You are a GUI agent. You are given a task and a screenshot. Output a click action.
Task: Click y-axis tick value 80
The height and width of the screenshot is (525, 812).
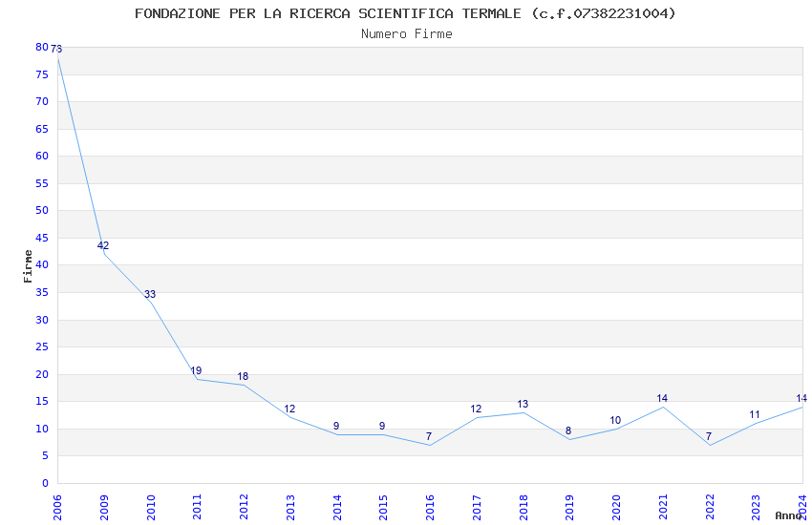(x=42, y=47)
